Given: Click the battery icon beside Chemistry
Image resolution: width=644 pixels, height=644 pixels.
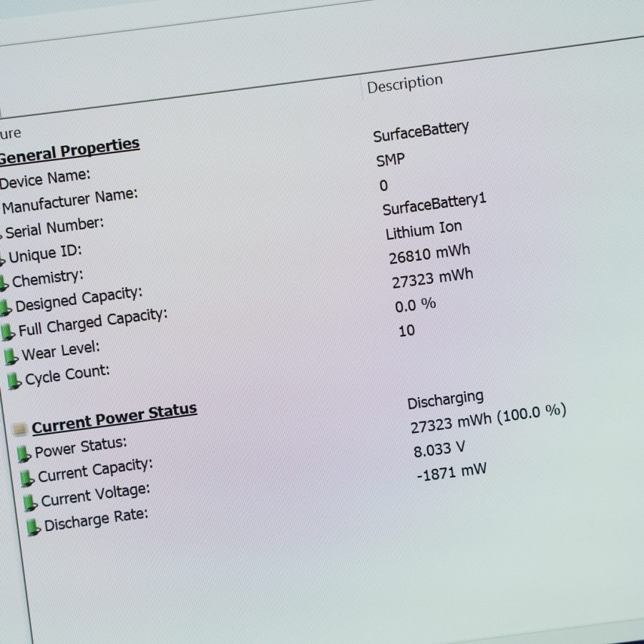Looking at the screenshot, I should pos(4,283).
